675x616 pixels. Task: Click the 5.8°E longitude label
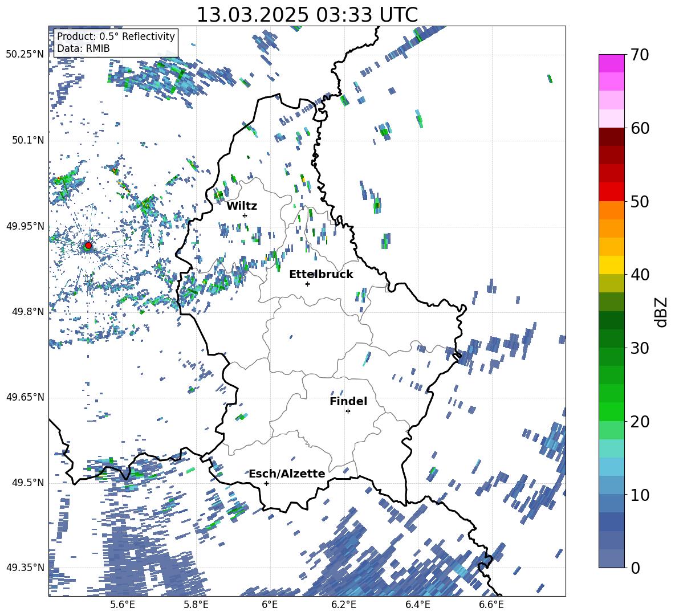point(196,605)
